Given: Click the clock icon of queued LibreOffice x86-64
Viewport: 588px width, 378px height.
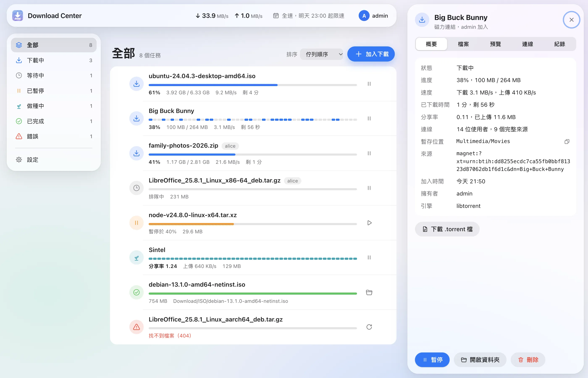Looking at the screenshot, I should (x=136, y=188).
